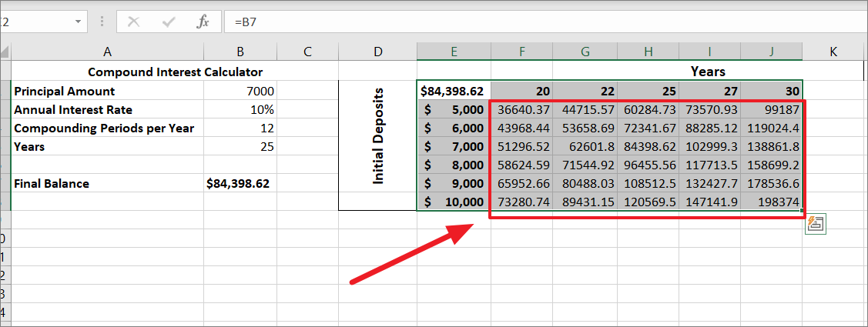
Task: Click the Compound Interest Calculator title cell
Action: coord(175,72)
